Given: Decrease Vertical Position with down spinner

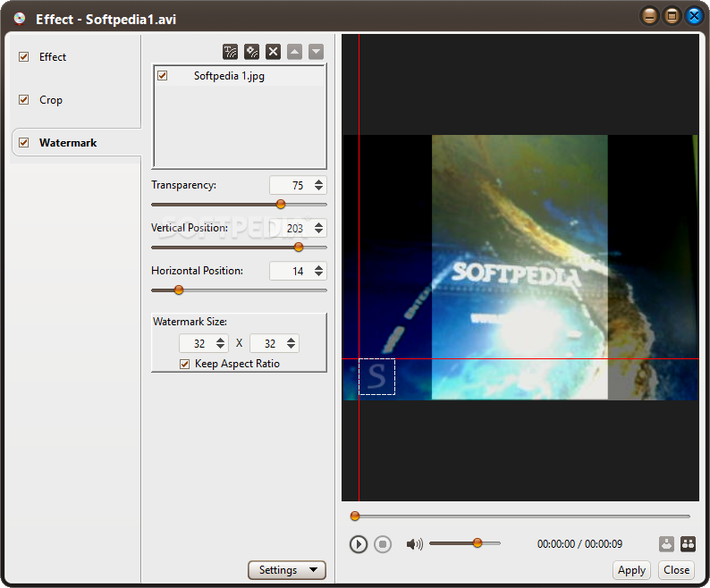Looking at the screenshot, I should [x=318, y=231].
